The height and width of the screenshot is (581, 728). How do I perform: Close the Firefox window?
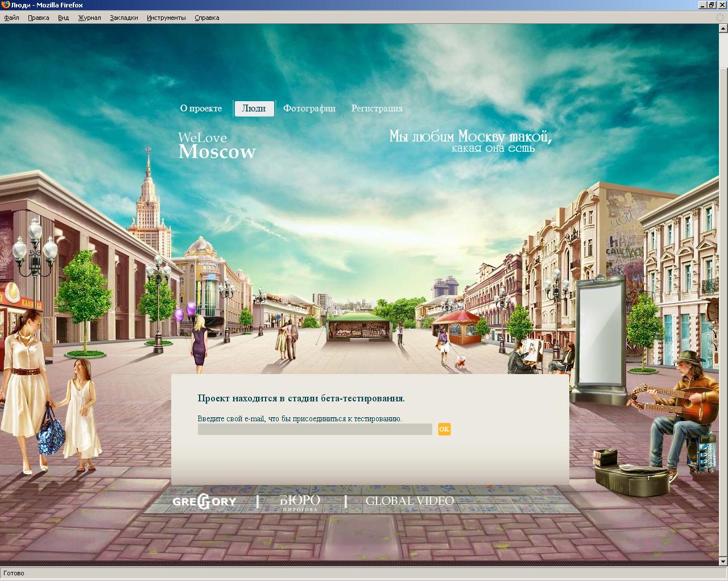722,5
